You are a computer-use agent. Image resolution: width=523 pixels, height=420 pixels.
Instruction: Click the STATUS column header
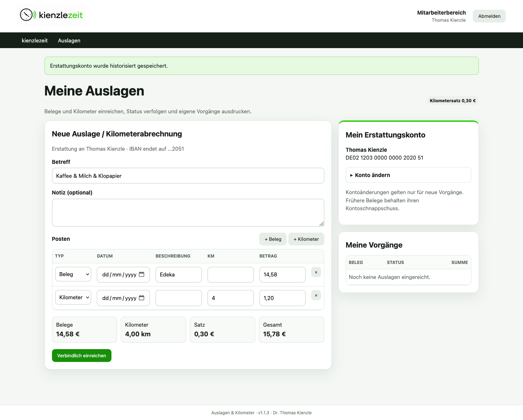(x=395, y=263)
